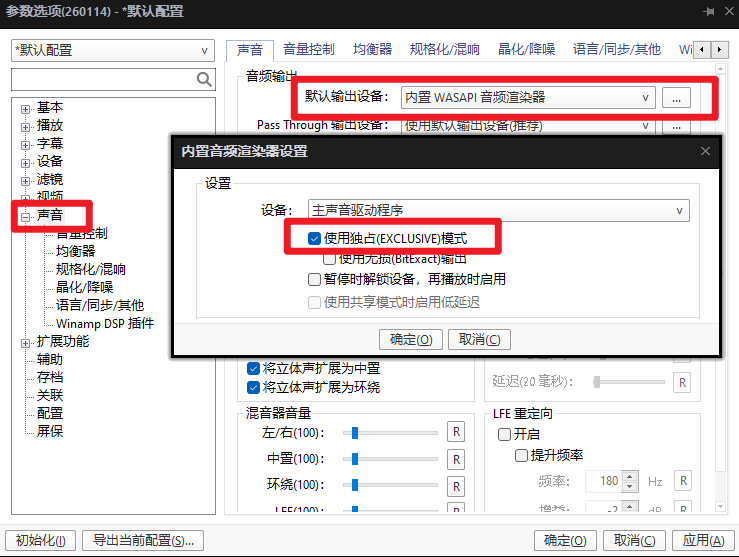Image resolution: width=739 pixels, height=557 pixels.
Task: Open 默认输出设备 dropdown
Action: point(528,98)
